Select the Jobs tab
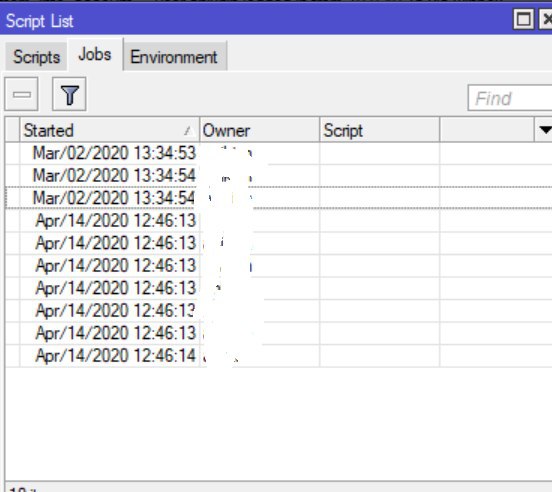Screen dimensions: 552x492 [95, 55]
